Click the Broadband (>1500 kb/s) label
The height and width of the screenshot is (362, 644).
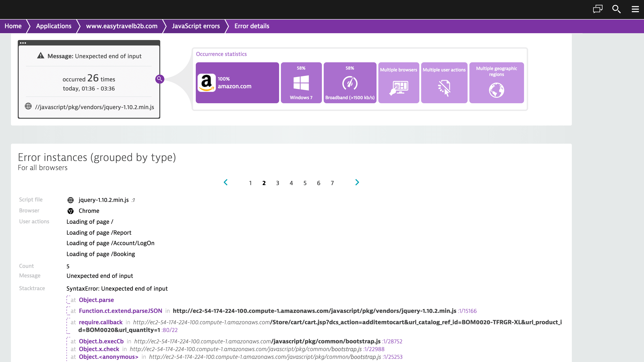point(350,97)
